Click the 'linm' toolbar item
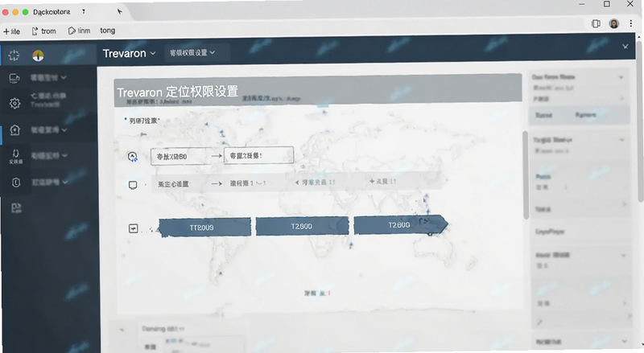Viewport: 644px width, 353px height. point(79,31)
